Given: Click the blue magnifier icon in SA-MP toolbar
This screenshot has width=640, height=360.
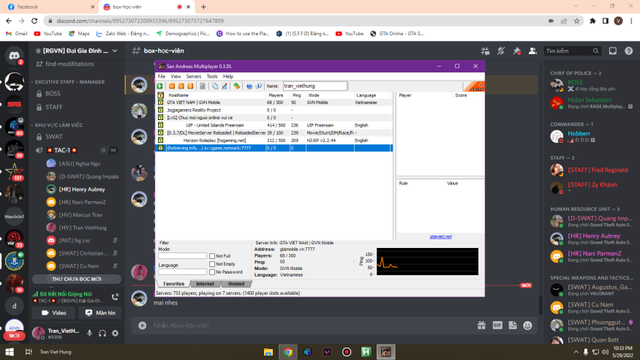Looking at the screenshot, I should [x=258, y=86].
